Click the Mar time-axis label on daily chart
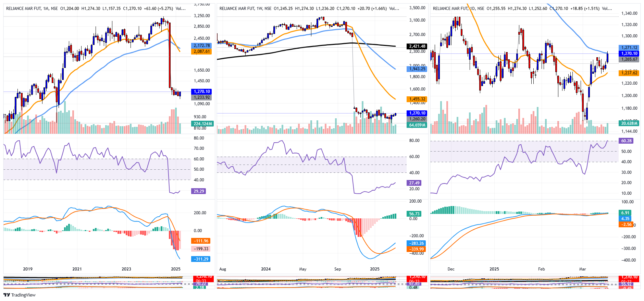Image resolution: width=644 pixels, height=301 pixels. click(x=583, y=269)
